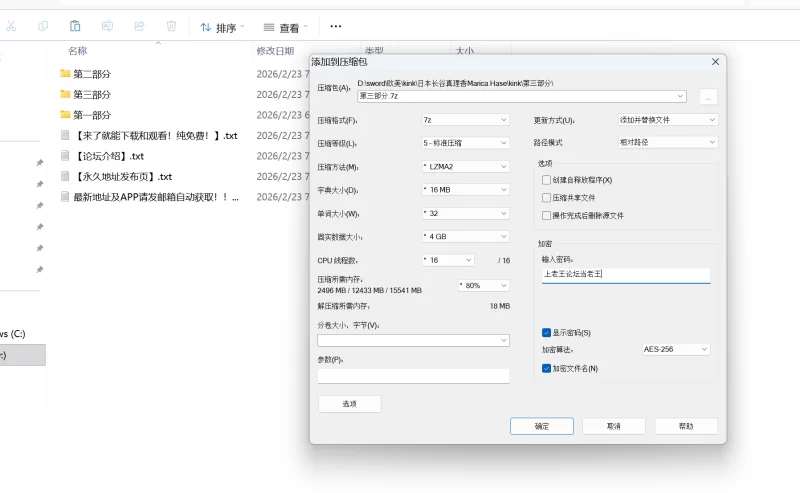
Task: Click the 输入密码 password input field
Action: coord(625,273)
